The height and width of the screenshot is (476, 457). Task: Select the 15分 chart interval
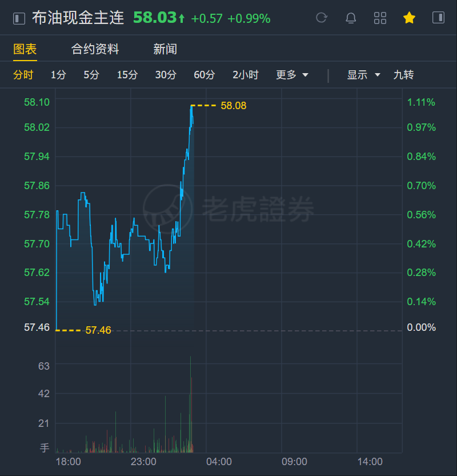(x=127, y=75)
